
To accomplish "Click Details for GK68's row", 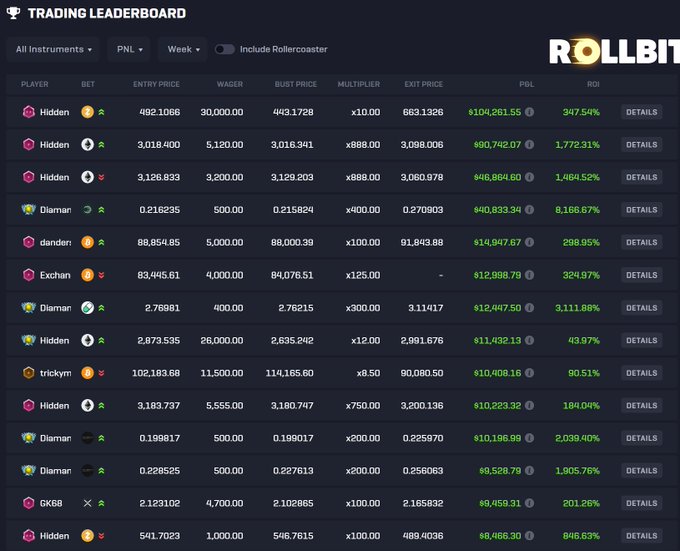I will (641, 503).
